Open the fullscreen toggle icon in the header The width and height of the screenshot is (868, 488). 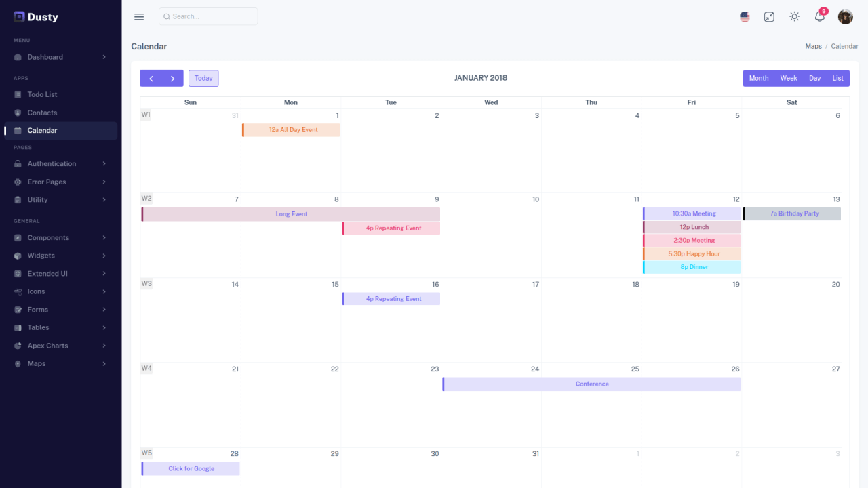[769, 16]
